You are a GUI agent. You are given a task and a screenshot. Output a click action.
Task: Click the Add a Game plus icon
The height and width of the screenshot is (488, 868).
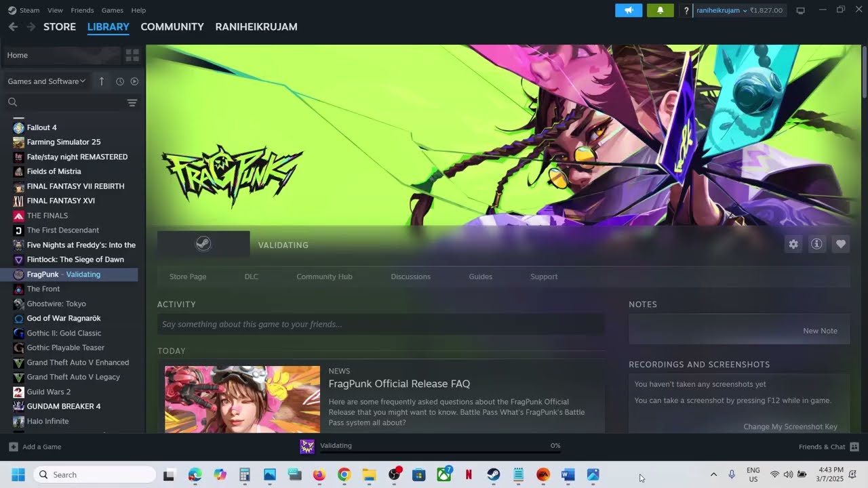(x=14, y=447)
